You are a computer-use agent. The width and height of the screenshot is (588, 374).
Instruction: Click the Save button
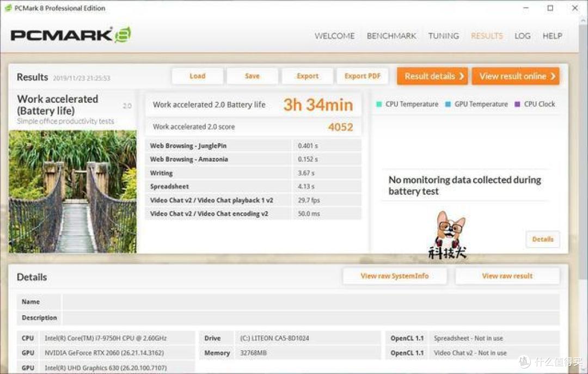252,76
